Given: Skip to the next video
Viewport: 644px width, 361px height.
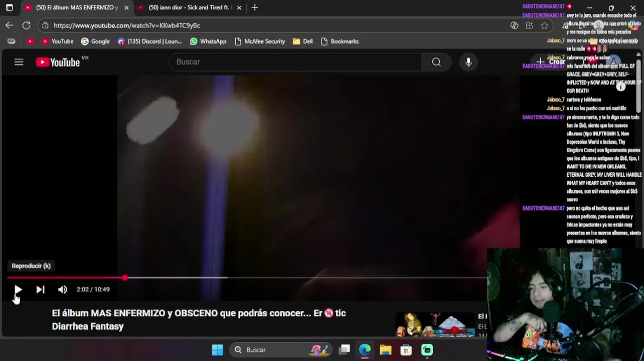Looking at the screenshot, I should [40, 289].
